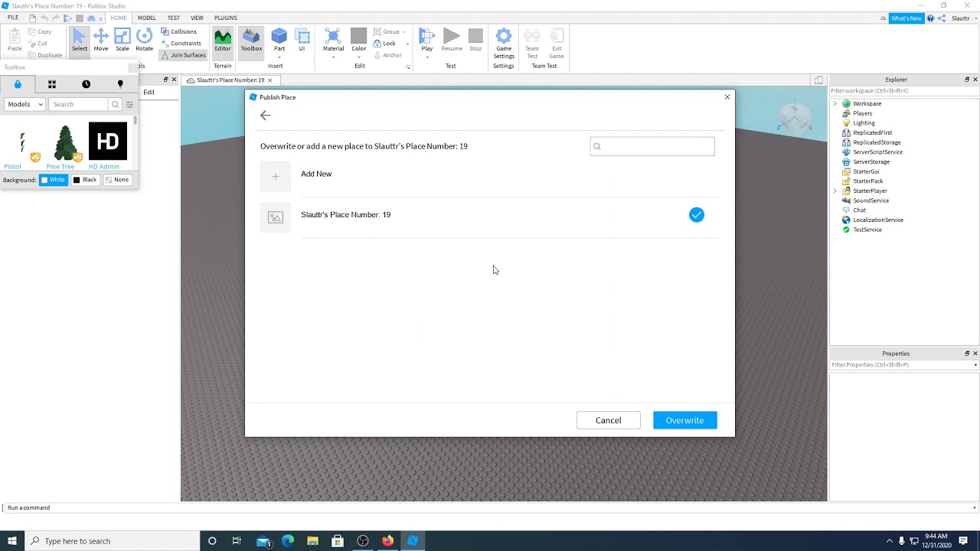Expand the StarterPlayer tree node
The image size is (980, 551).
(x=835, y=191)
